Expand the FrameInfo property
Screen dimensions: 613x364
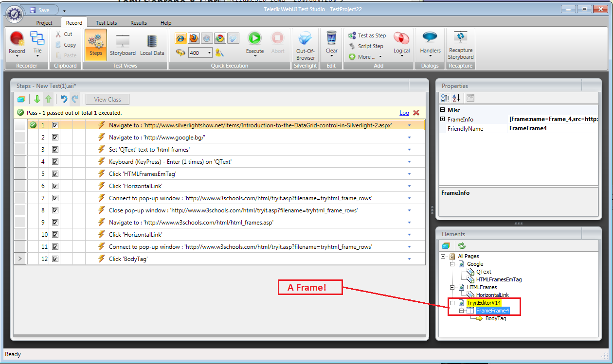(x=442, y=119)
